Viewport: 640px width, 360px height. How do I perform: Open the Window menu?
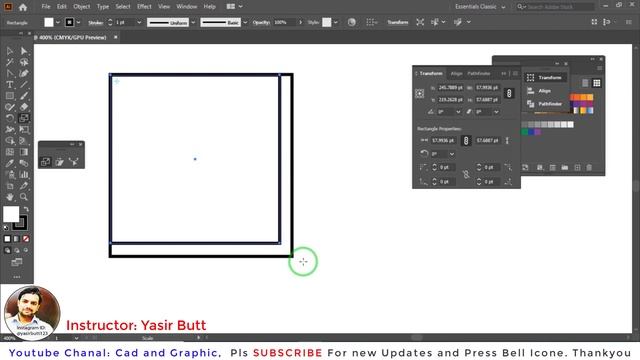pyautogui.click(x=187, y=7)
